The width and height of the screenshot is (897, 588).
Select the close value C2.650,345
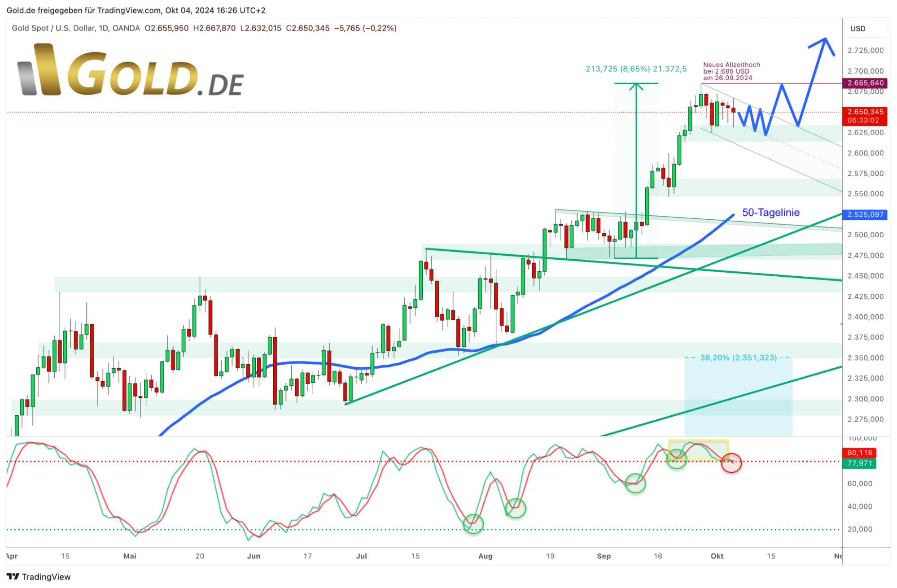tap(308, 28)
